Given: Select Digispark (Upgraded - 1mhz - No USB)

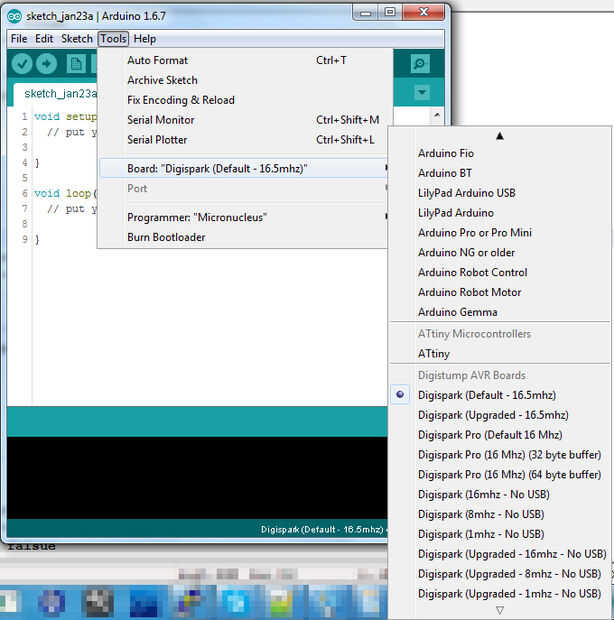Looking at the screenshot, I should pos(500,594).
